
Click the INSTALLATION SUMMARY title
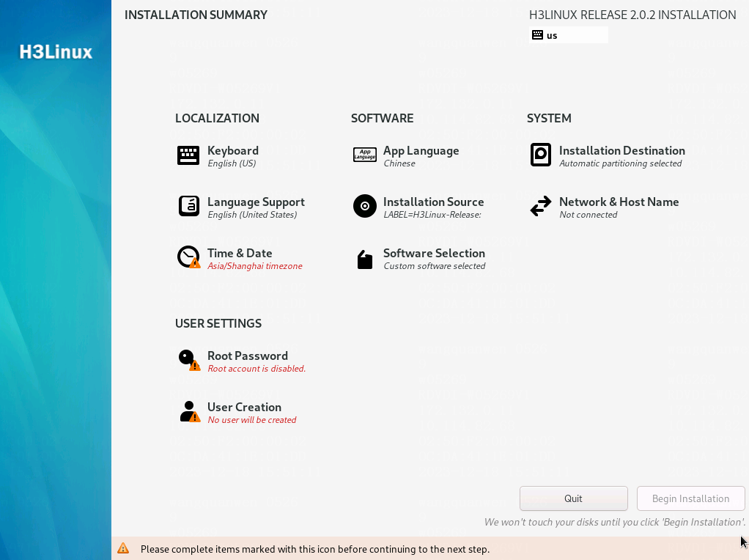pos(196,15)
